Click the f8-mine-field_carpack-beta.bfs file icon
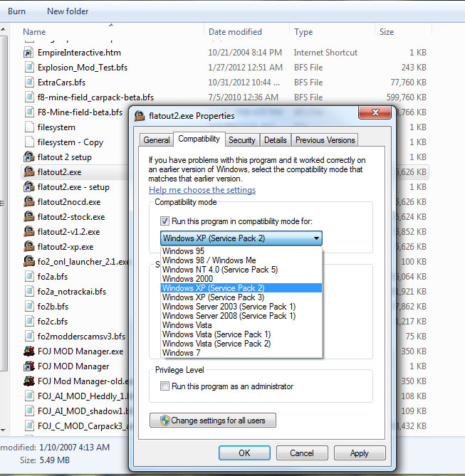Viewport: 465px width, 476px height. coord(29,97)
